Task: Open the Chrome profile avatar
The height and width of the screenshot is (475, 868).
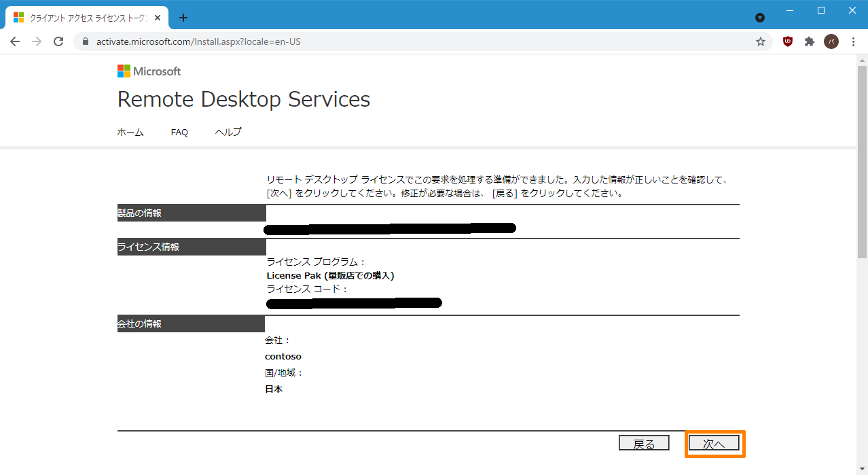Action: coord(831,41)
